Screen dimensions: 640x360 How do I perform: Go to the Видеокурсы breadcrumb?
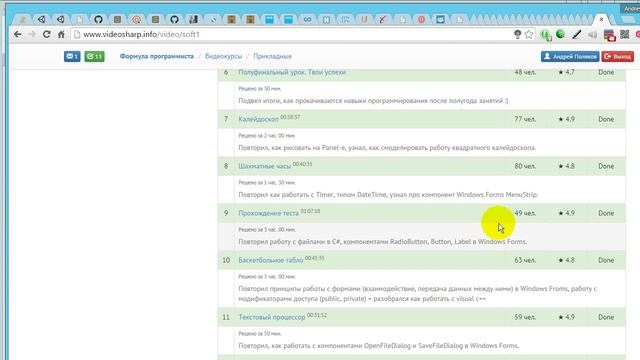[x=223, y=56]
